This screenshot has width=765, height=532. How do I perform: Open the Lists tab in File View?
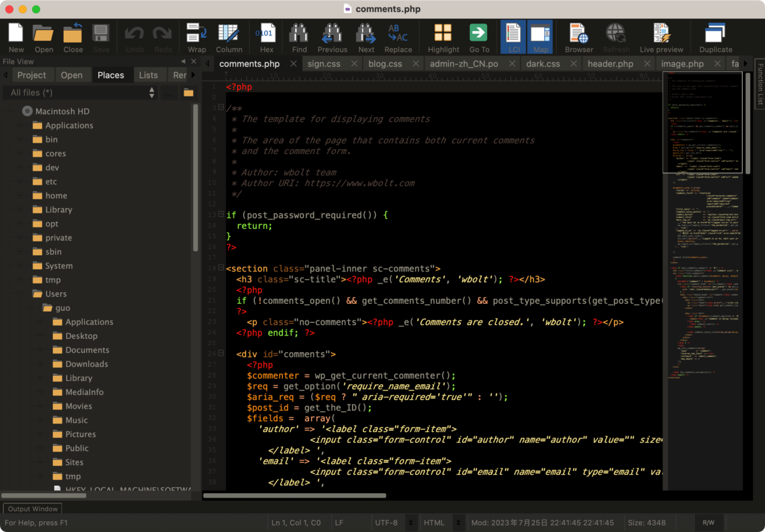[149, 75]
